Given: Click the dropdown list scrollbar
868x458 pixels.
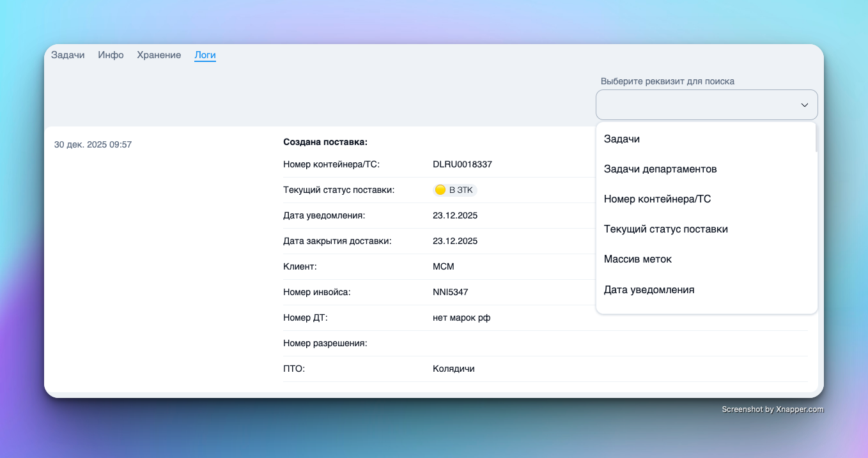Looking at the screenshot, I should [x=816, y=137].
